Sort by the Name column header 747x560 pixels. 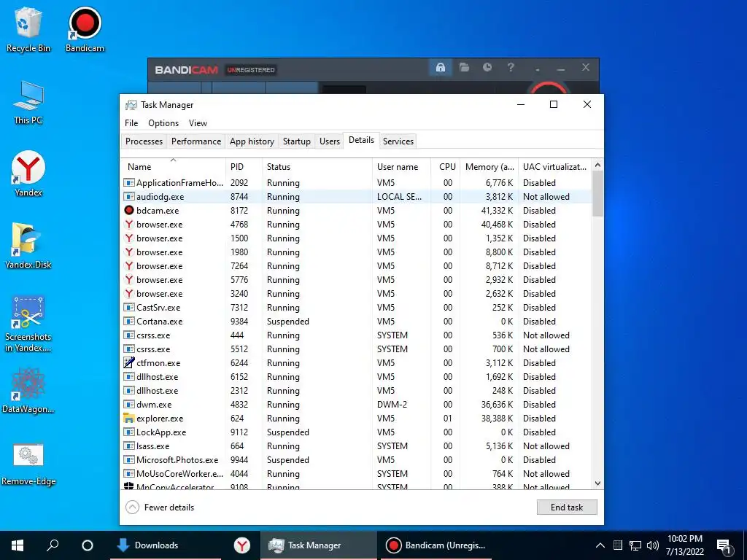point(173,167)
